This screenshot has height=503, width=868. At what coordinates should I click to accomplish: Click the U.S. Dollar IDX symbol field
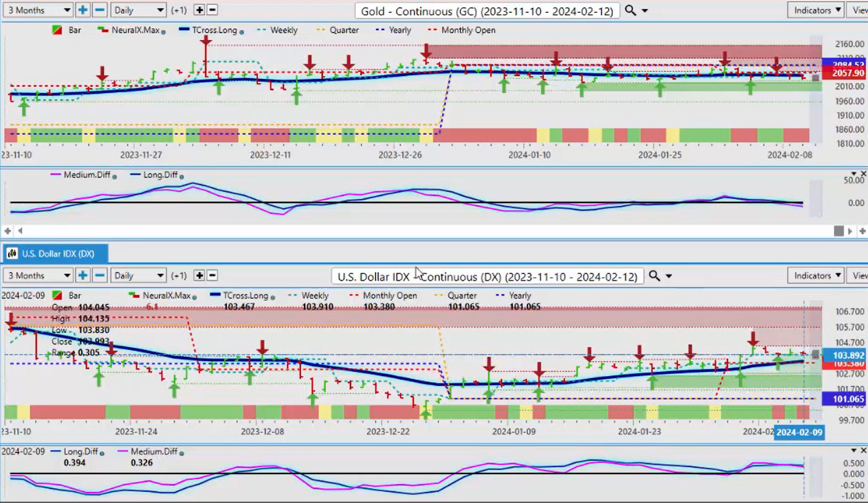(487, 276)
